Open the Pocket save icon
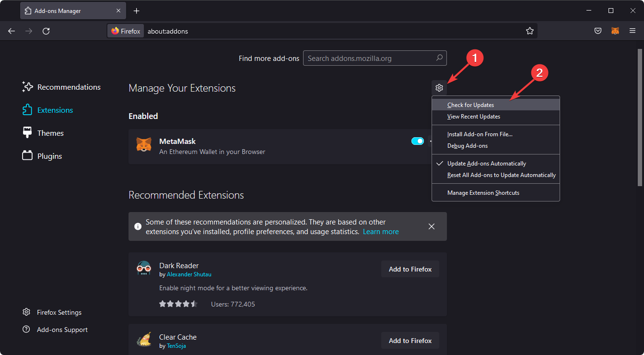This screenshot has height=355, width=644. [x=598, y=31]
